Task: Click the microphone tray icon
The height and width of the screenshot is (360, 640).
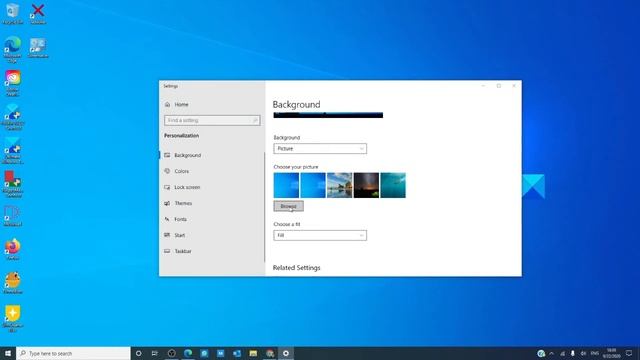Action: coord(573,353)
